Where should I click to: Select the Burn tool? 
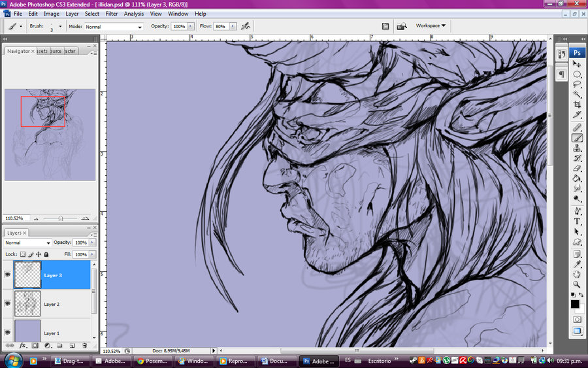(577, 199)
